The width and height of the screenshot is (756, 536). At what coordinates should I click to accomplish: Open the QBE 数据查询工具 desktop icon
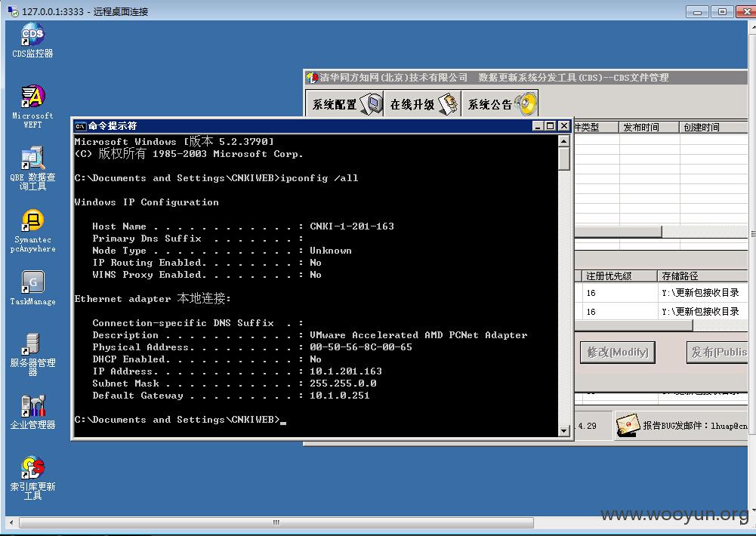[x=32, y=168]
